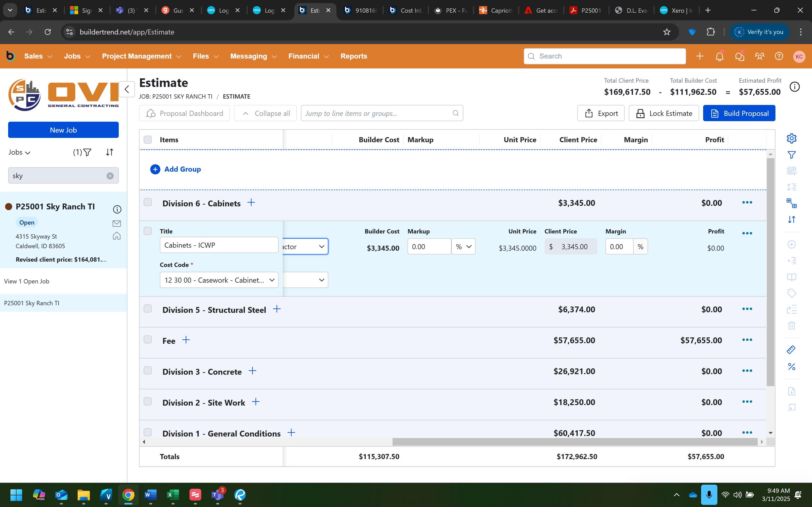Viewport: 812px width, 507px height.
Task: Click the Lock Estimate button
Action: 663,113
